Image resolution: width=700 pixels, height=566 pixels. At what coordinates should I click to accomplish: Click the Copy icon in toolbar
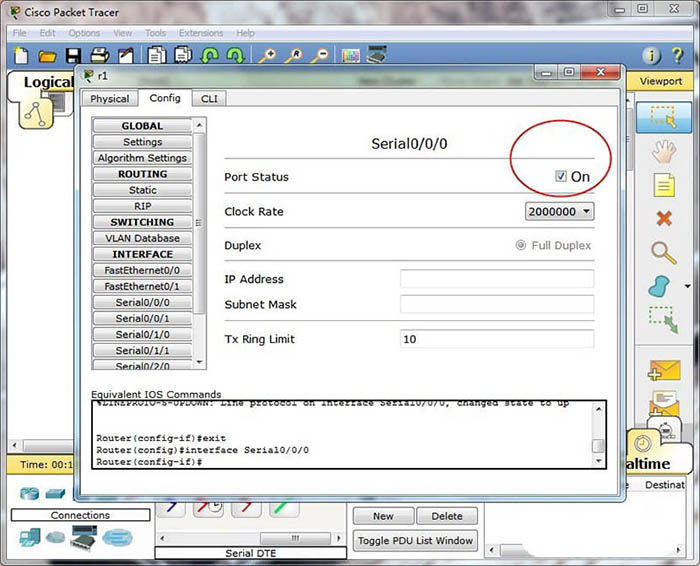tap(157, 55)
